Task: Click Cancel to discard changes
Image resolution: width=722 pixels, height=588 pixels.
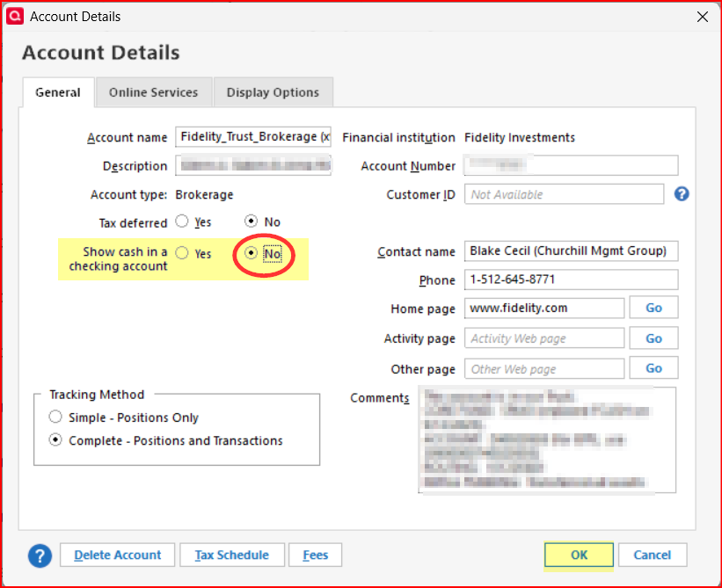Action: tap(653, 555)
